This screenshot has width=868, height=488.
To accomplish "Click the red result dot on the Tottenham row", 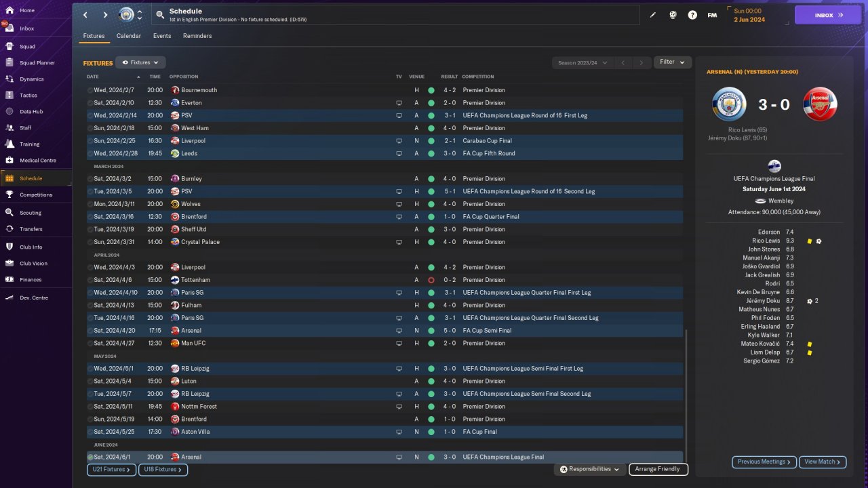I will (431, 280).
